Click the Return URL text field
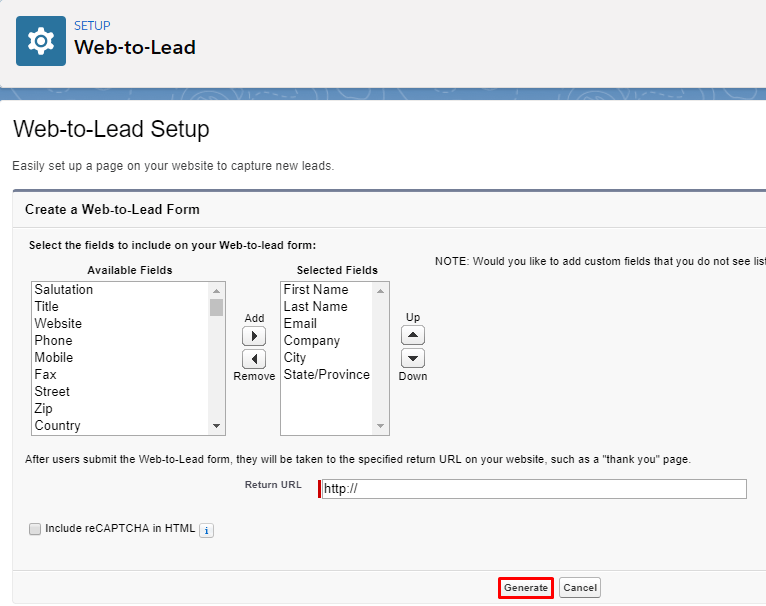 point(533,489)
